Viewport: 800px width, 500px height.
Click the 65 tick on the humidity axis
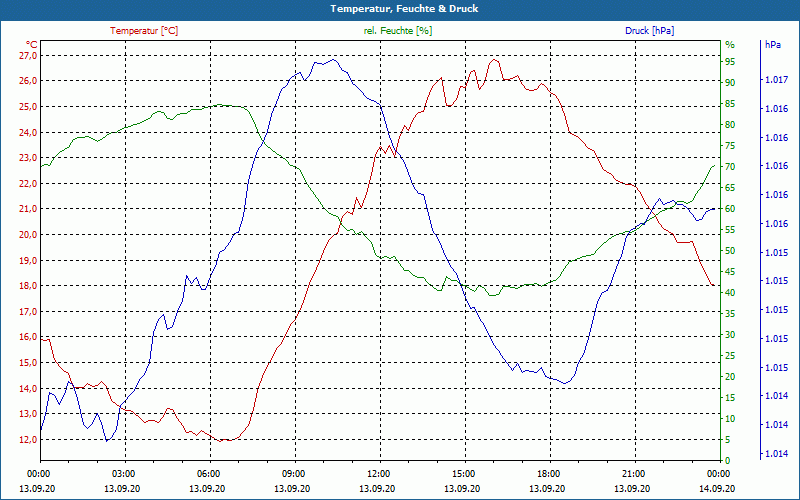730,187
